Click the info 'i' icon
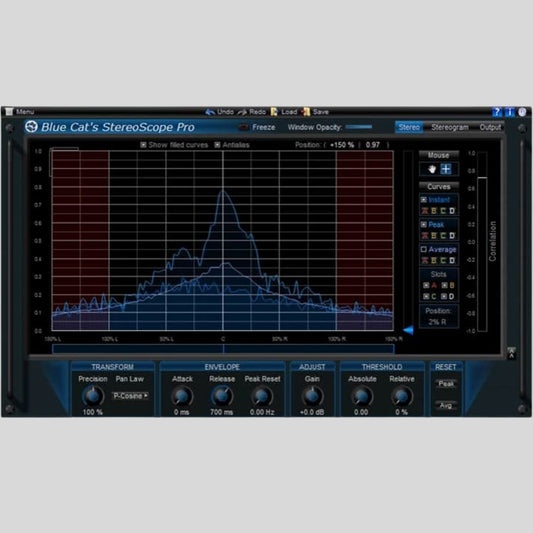 point(510,112)
